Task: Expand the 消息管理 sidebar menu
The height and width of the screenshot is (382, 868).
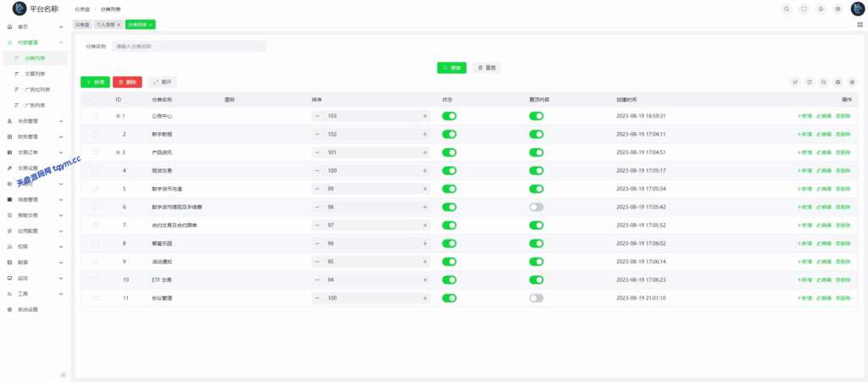Action: 35,200
